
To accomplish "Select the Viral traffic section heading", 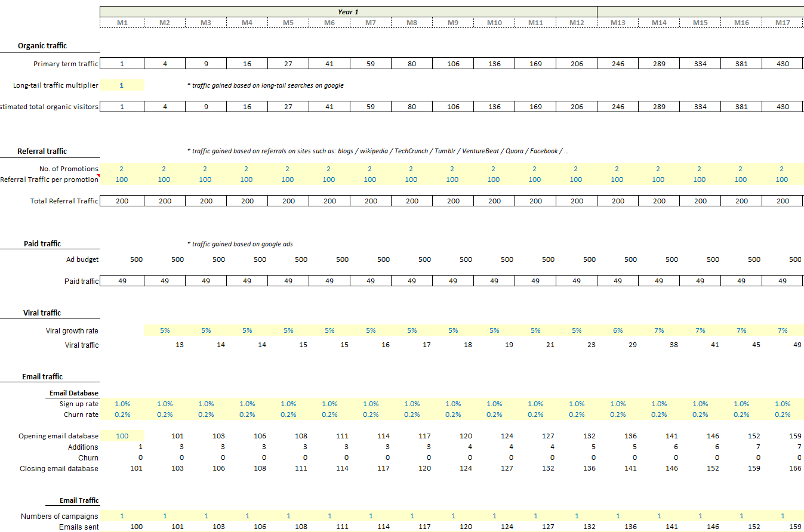I will (42, 313).
